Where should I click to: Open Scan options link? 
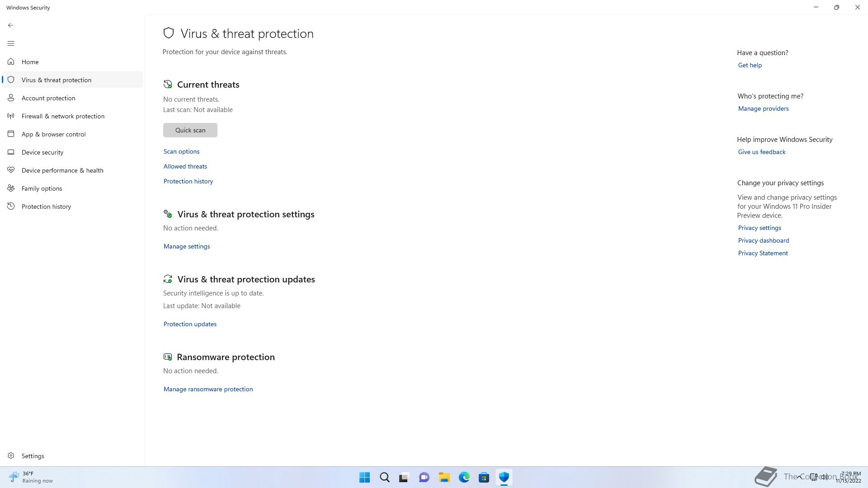(181, 151)
